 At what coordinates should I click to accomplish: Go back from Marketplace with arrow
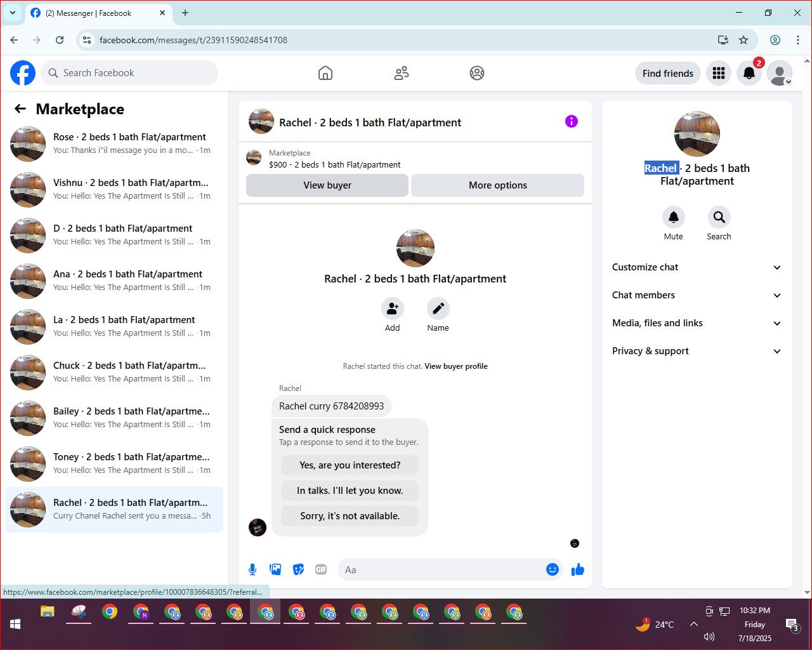(20, 109)
